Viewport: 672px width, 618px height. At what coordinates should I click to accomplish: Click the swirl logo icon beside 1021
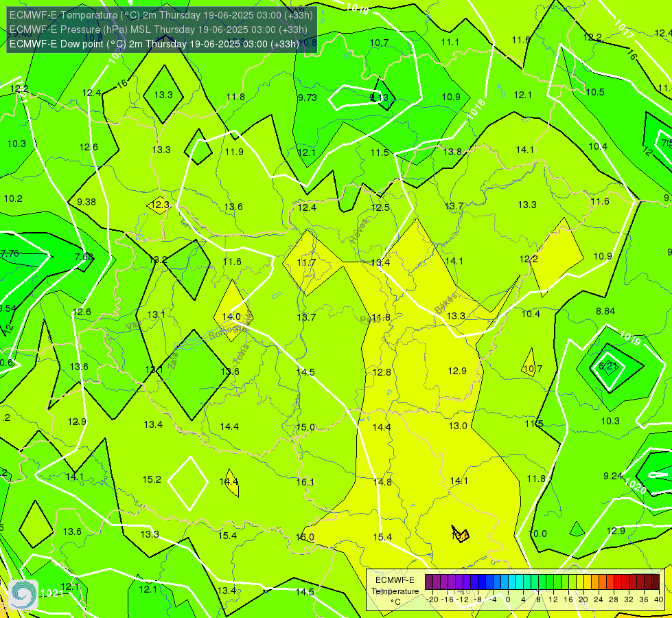point(23,594)
